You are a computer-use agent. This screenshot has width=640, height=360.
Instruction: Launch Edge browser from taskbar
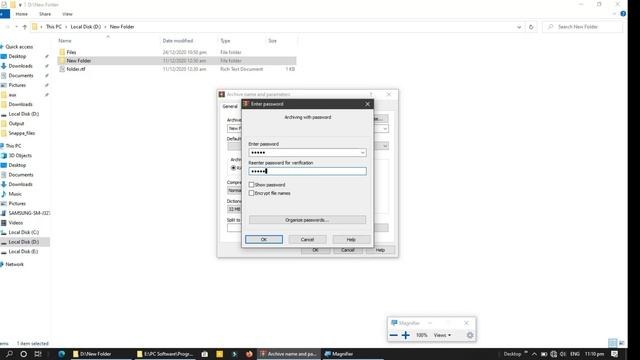click(x=62, y=354)
